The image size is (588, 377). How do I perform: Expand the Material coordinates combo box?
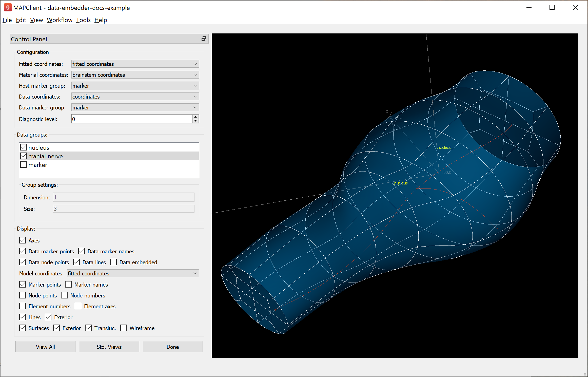pyautogui.click(x=135, y=75)
